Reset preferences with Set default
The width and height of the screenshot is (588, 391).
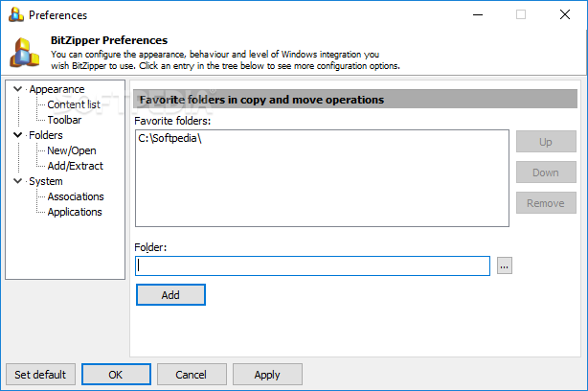click(x=40, y=375)
